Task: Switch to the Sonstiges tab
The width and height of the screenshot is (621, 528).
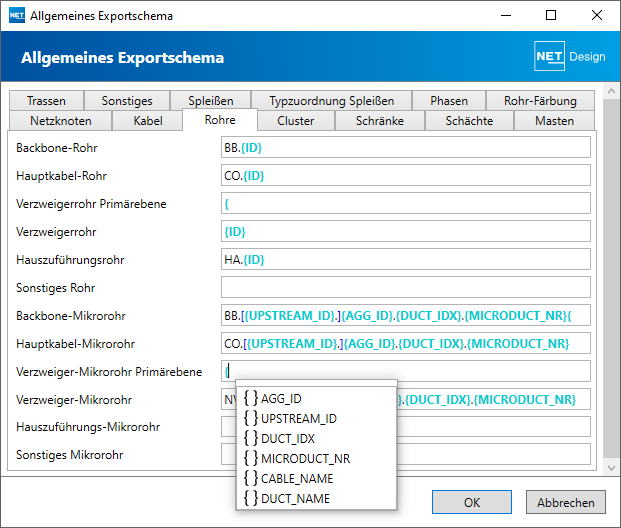Action: pyautogui.click(x=127, y=101)
